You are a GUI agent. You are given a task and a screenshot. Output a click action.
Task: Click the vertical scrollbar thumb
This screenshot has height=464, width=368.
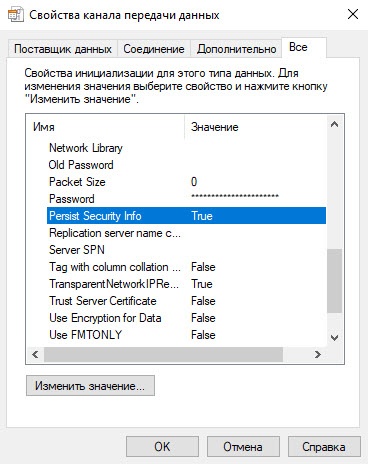click(334, 281)
